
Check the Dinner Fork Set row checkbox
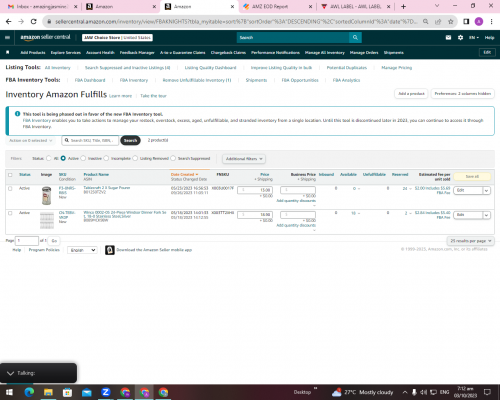tap(10, 213)
